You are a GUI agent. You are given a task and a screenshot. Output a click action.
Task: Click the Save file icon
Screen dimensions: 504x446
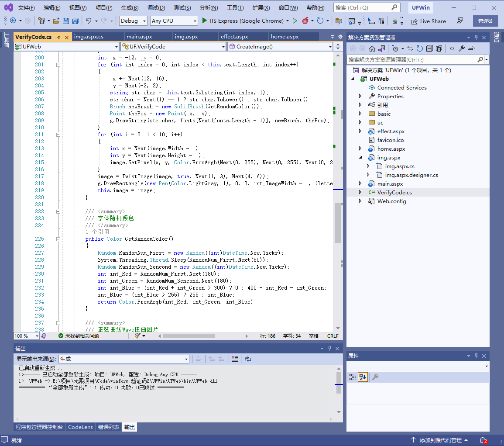[x=66, y=21]
